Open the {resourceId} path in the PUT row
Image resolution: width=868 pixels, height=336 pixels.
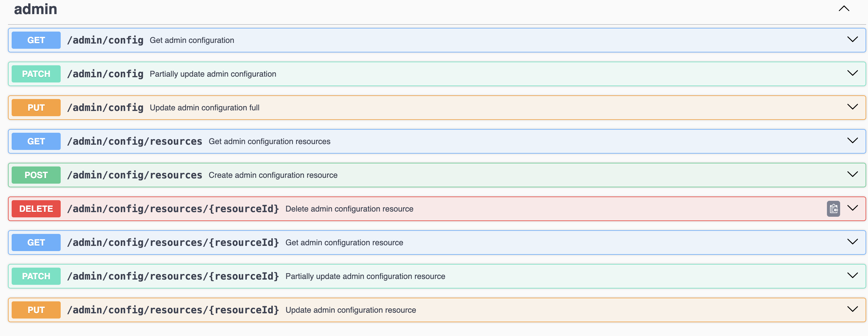click(173, 310)
